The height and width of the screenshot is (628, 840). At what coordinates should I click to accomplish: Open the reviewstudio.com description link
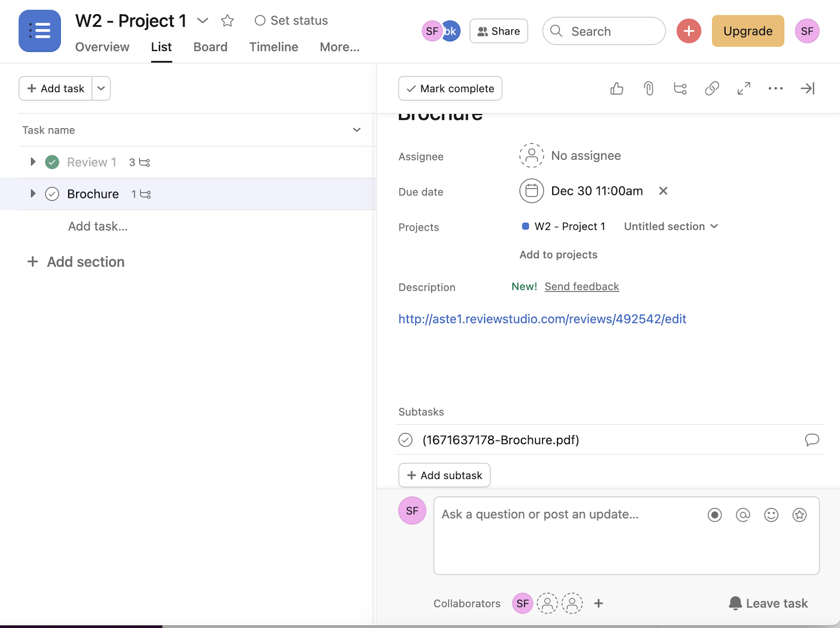[542, 319]
